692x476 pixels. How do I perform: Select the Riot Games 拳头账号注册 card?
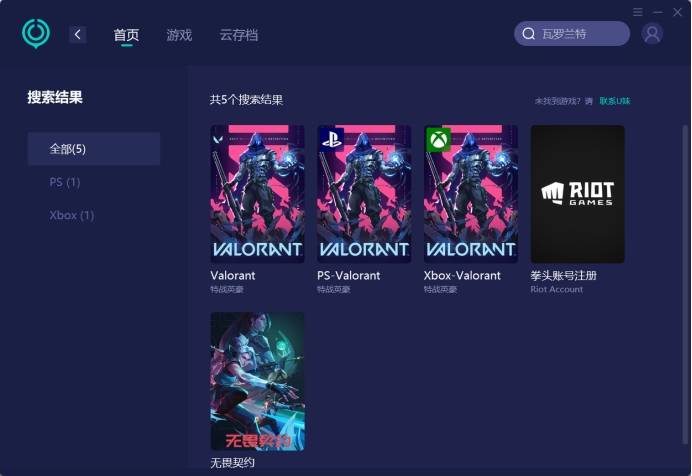577,194
